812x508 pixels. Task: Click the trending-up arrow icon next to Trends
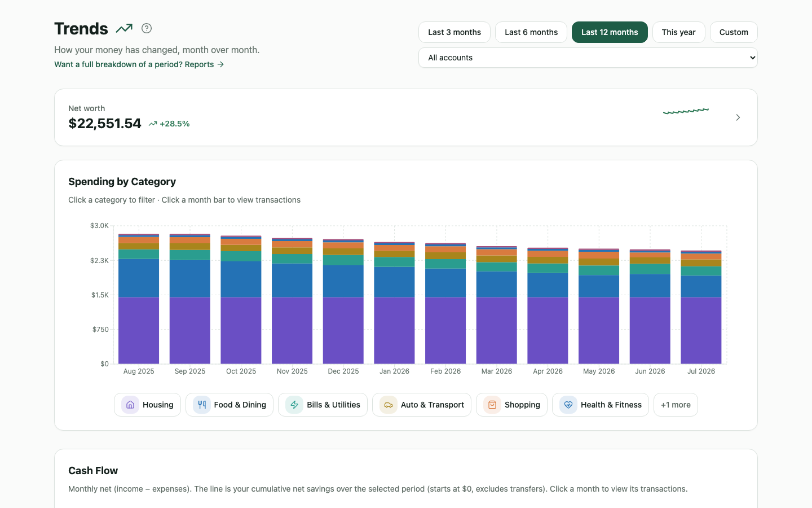pyautogui.click(x=124, y=28)
